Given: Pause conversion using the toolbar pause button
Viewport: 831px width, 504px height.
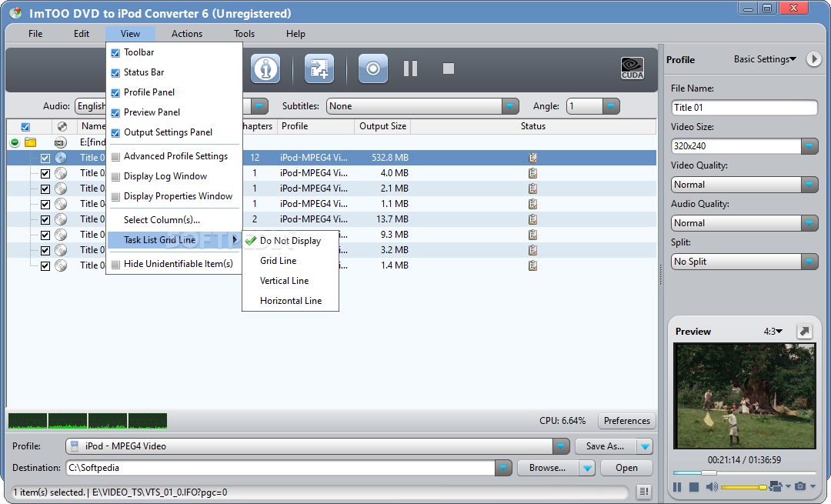Looking at the screenshot, I should tap(411, 68).
